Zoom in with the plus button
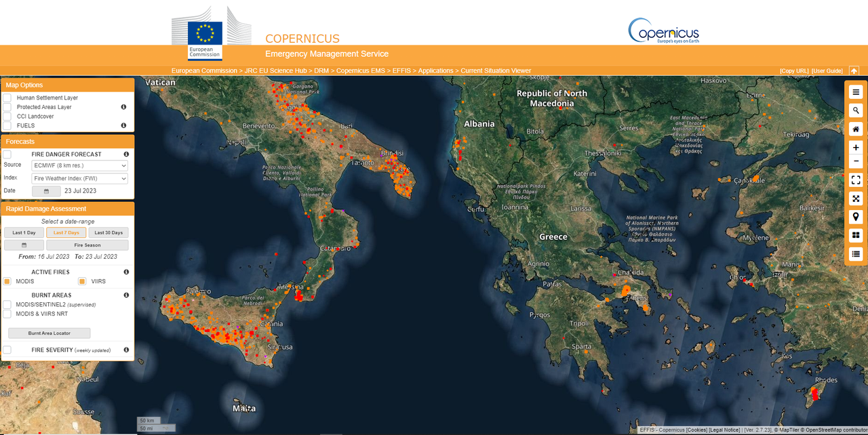 pos(856,147)
